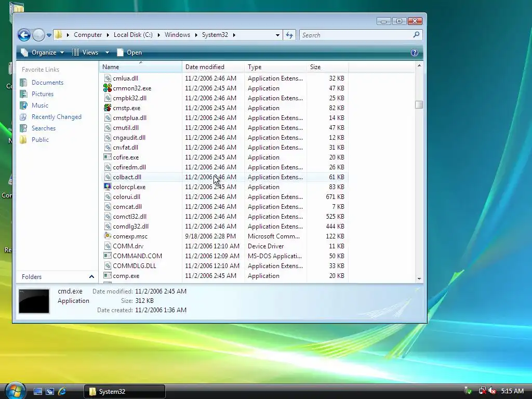
Task: Click the muted volume tray icon
Action: (493, 391)
